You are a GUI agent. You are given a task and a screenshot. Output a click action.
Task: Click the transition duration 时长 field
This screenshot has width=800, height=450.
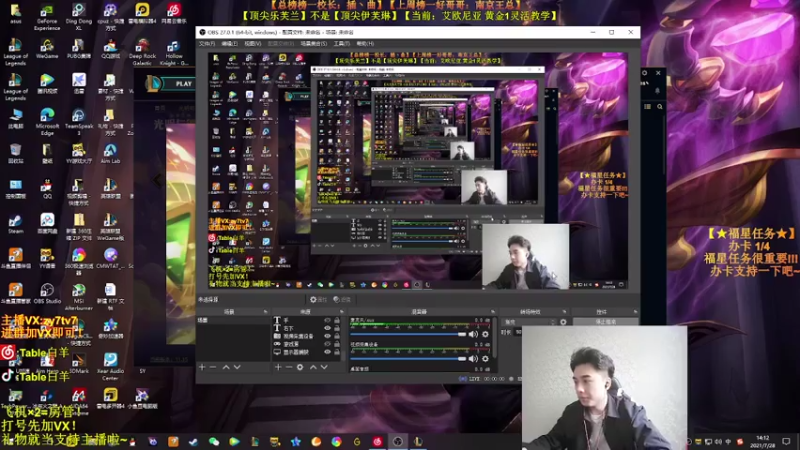pyautogui.click(x=518, y=332)
